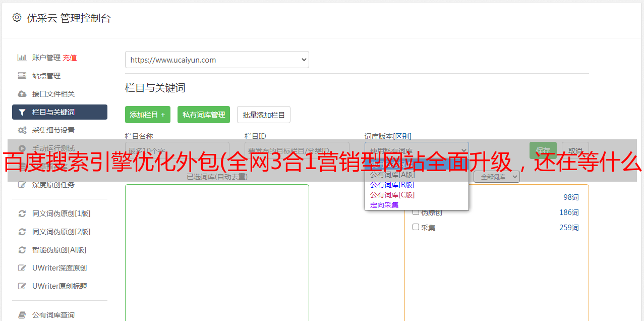The image size is (644, 321).
Task: Tick the 采集 checkbox
Action: [x=416, y=227]
